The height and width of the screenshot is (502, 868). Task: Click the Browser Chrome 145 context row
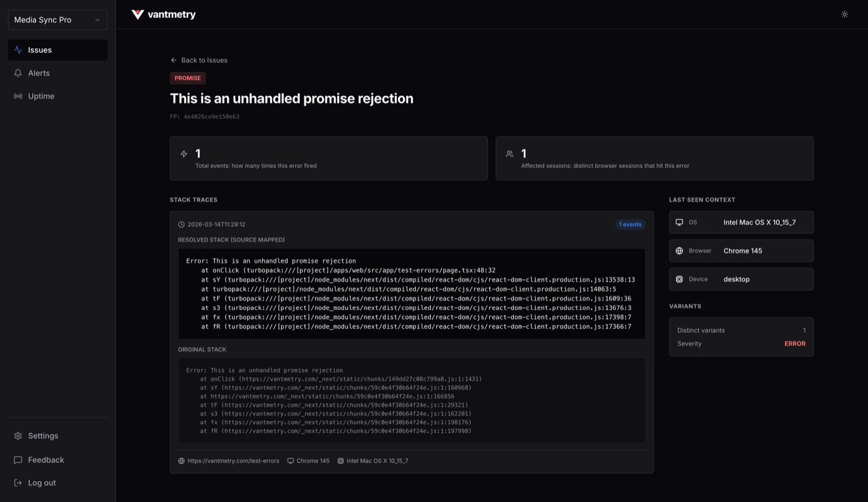[741, 251]
